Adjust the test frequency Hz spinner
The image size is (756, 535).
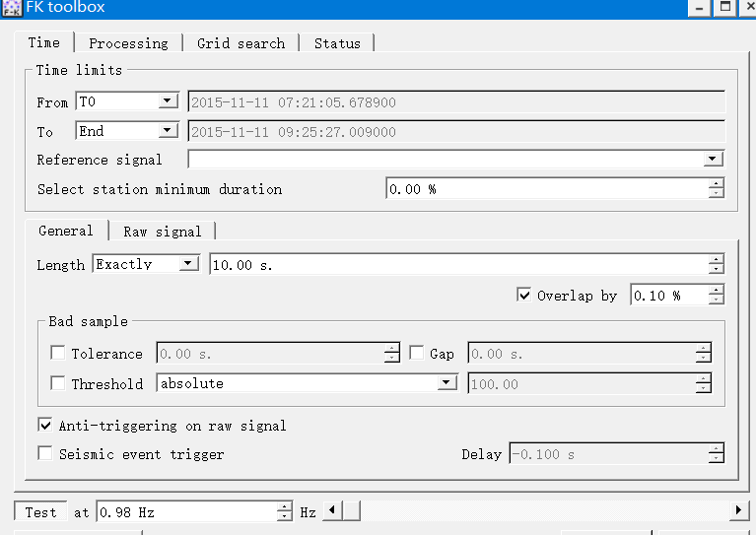coord(285,512)
